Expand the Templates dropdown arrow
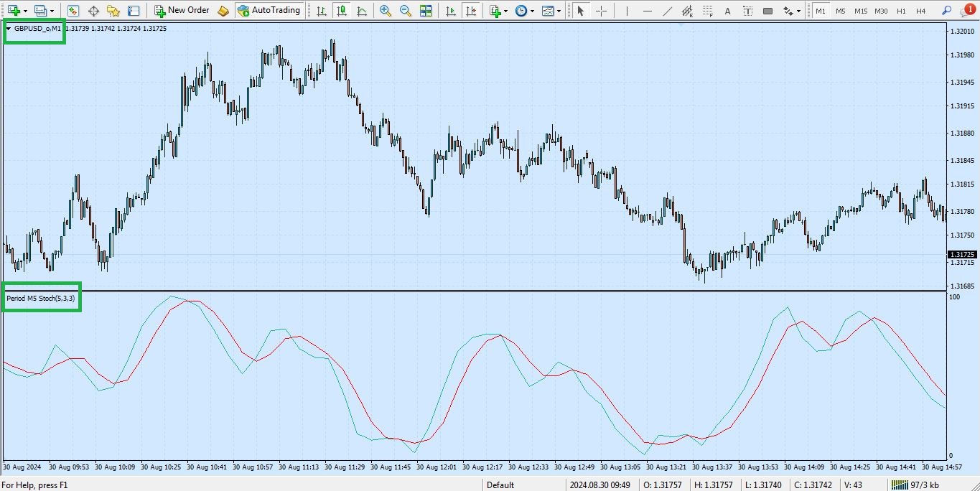Screen dimensions: 980x491 [x=560, y=11]
